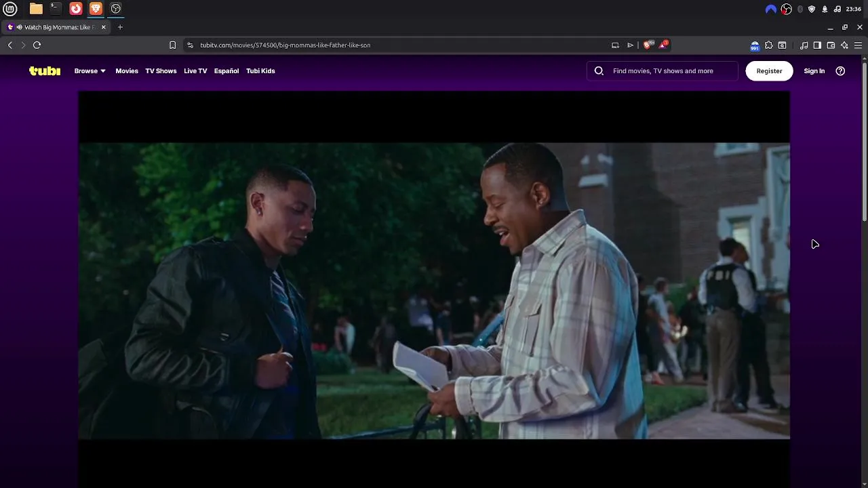This screenshot has width=868, height=488.
Task: Click the install app icon in the address bar
Action: click(615, 45)
